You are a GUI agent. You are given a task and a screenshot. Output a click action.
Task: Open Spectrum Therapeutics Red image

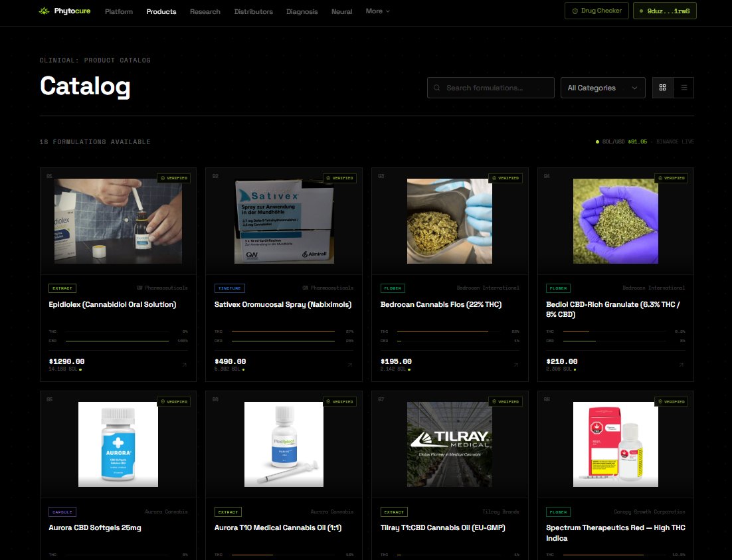coord(615,444)
